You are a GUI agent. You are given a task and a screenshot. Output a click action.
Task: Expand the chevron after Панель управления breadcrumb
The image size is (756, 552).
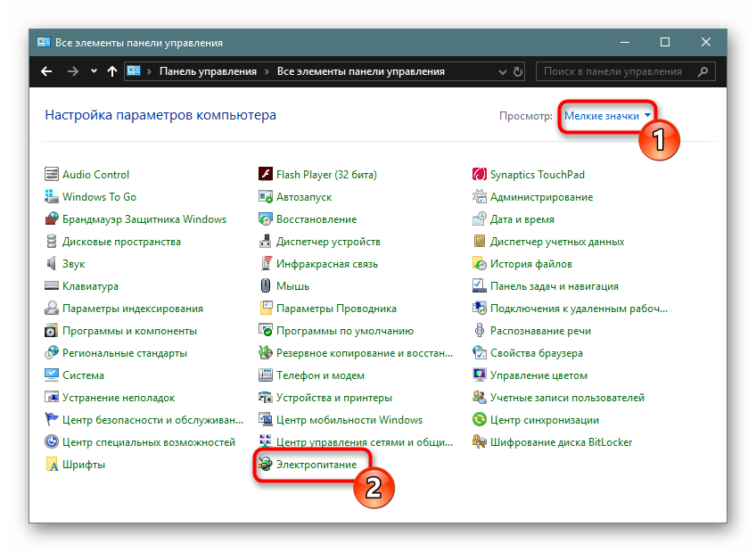point(267,71)
